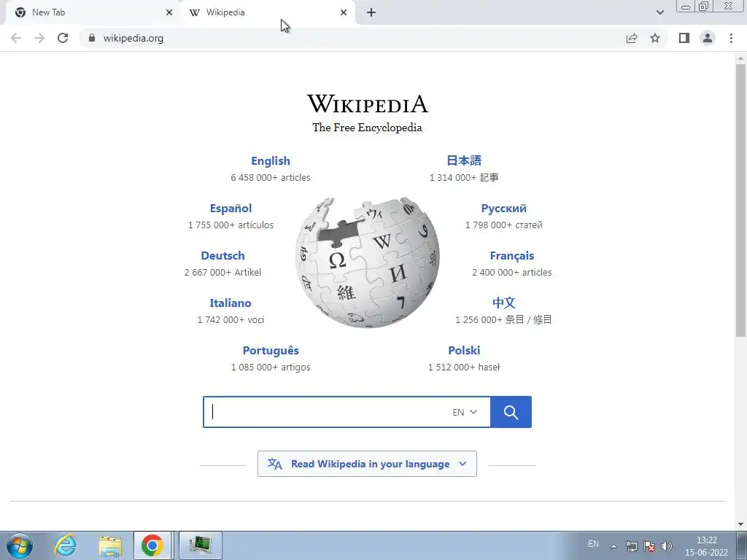Click the browser forward arrow
Screen dimensions: 747x560
39,38
